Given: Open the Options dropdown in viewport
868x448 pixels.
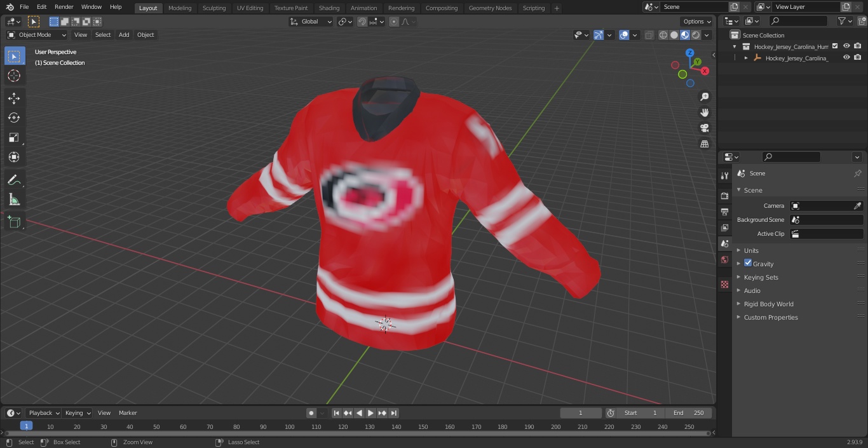Looking at the screenshot, I should point(697,22).
